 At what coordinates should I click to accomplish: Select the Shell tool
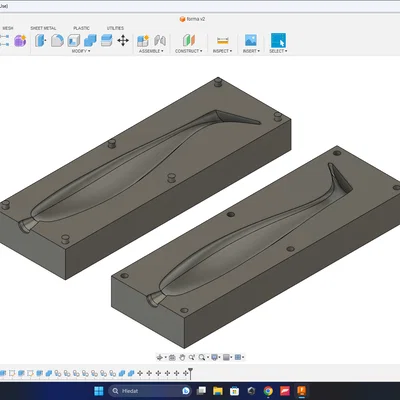74,41
